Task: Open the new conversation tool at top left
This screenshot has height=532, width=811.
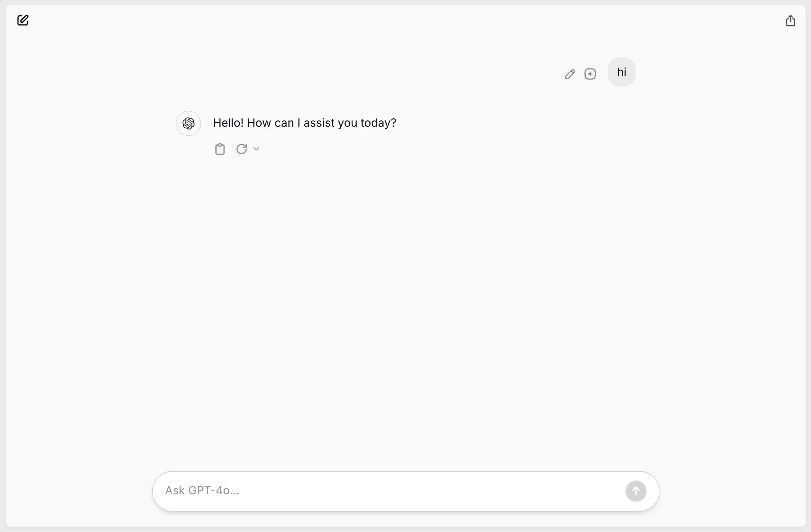Action: click(23, 21)
